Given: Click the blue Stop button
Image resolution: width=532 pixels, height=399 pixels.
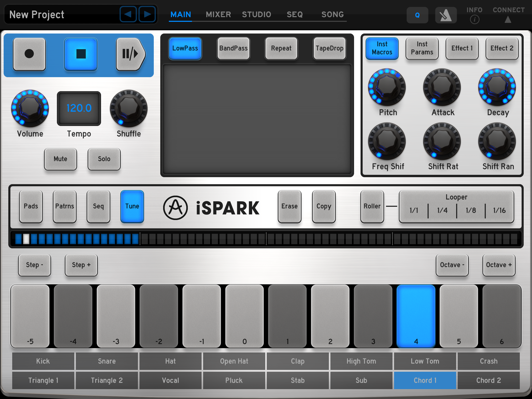Looking at the screenshot, I should point(81,54).
